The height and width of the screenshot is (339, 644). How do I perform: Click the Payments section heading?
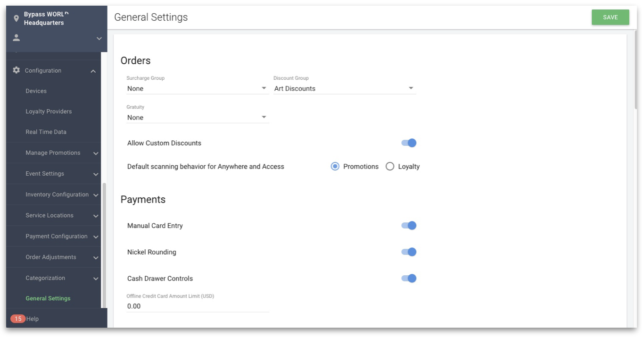click(143, 199)
